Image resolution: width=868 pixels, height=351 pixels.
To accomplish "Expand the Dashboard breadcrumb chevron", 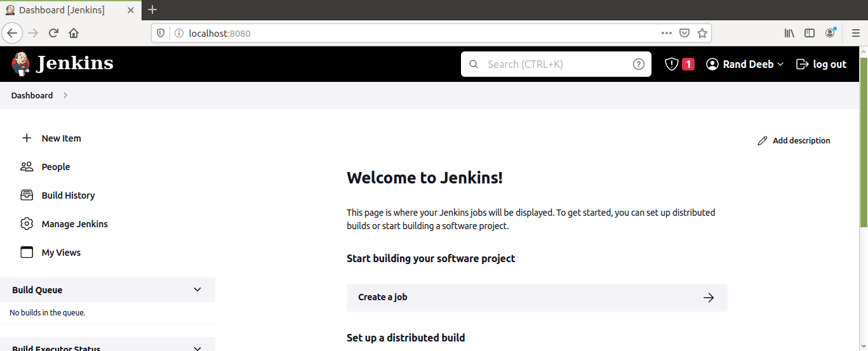I will pyautogui.click(x=65, y=95).
